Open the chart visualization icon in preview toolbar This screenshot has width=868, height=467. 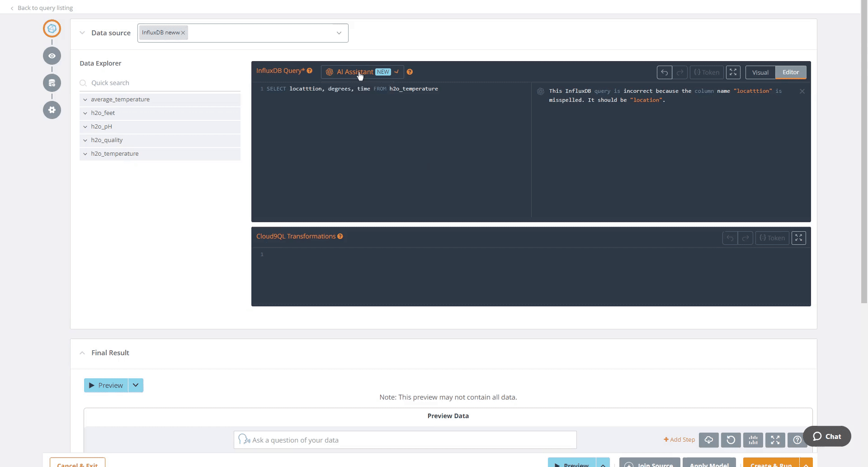click(x=753, y=440)
